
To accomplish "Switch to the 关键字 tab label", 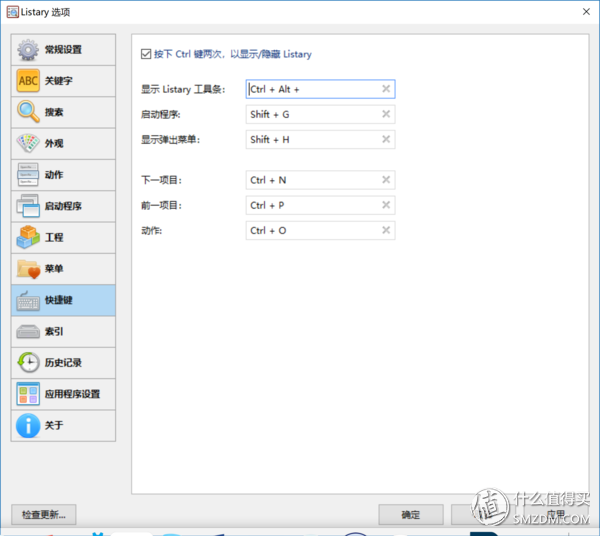I will 59,81.
